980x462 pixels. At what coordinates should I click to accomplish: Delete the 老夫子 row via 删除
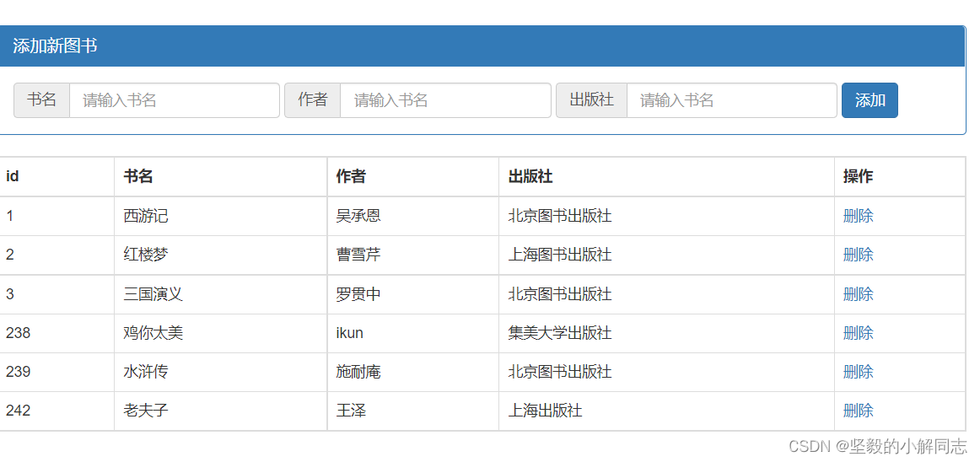[x=858, y=411]
